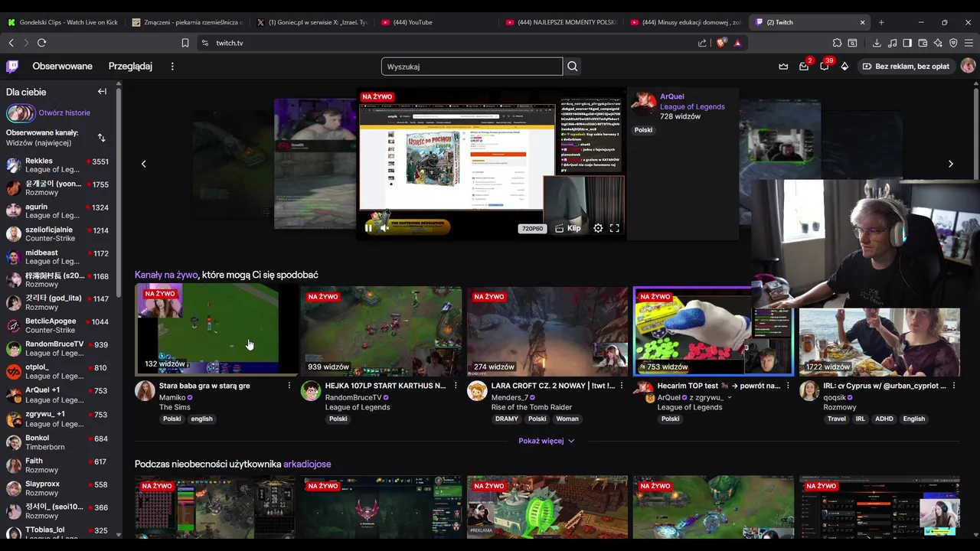Go to the Twitch home logo
The width and height of the screenshot is (980, 551).
[x=12, y=67]
